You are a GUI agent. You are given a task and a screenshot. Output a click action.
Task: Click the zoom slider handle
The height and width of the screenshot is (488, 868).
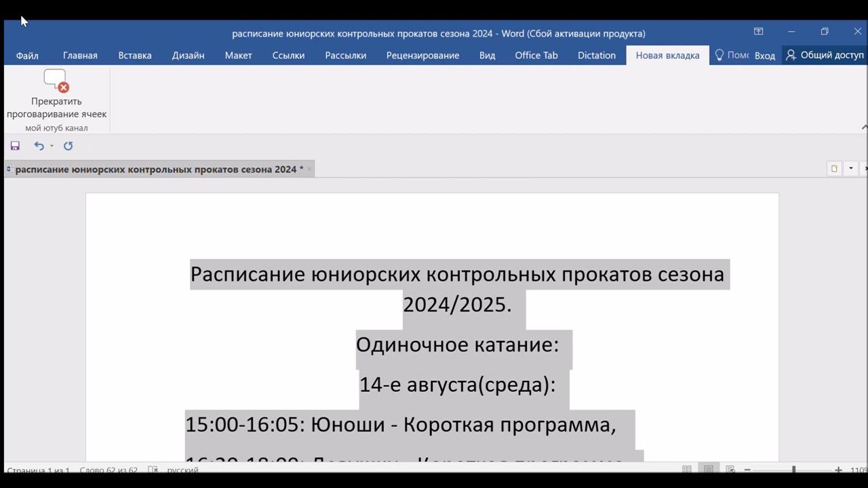(x=793, y=470)
